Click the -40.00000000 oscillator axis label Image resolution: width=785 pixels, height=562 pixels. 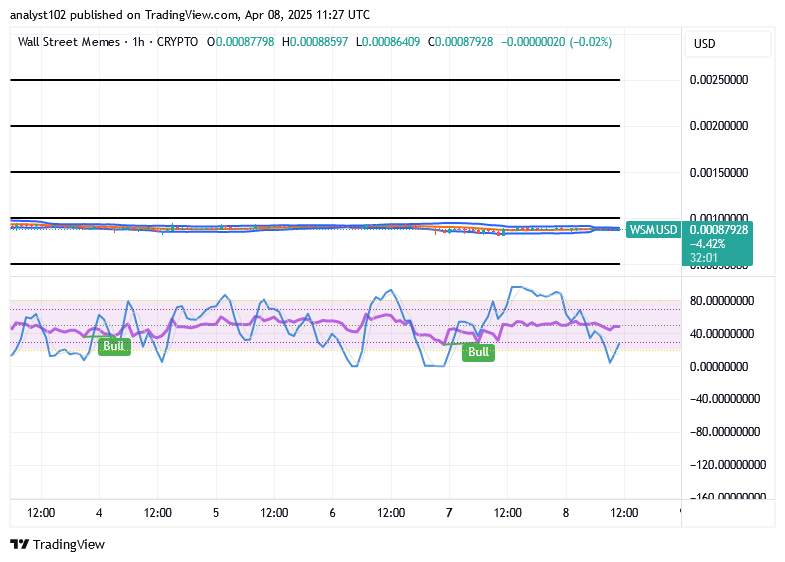point(725,399)
